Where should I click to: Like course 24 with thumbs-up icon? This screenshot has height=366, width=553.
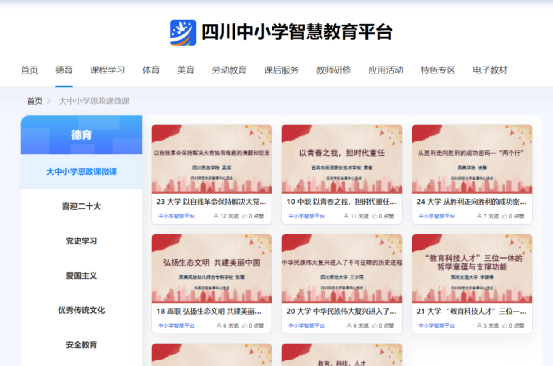tap(505, 216)
